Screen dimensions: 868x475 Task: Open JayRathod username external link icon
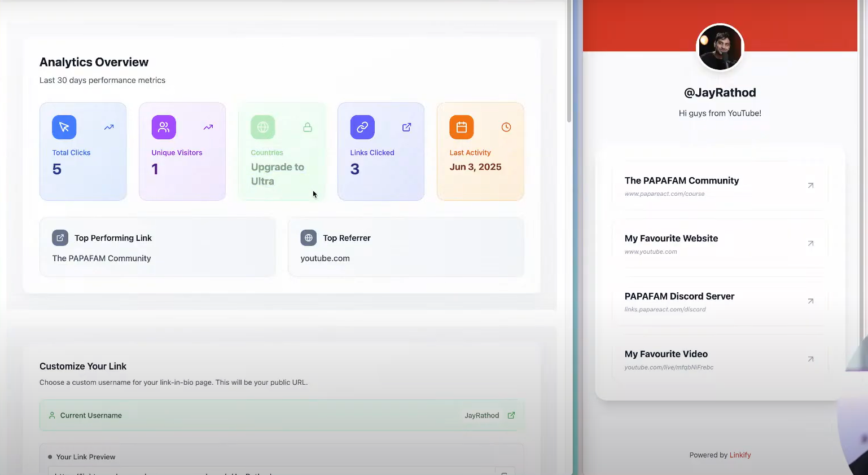(511, 415)
